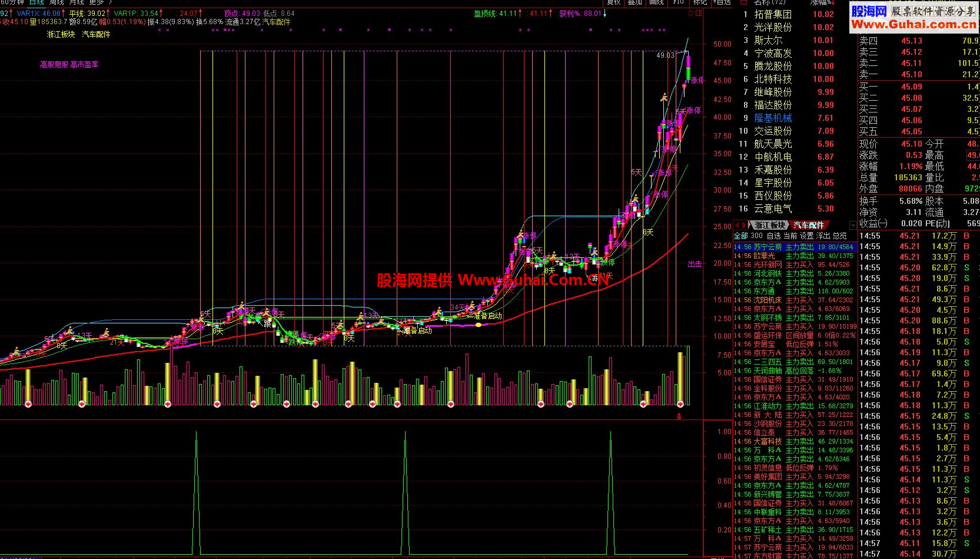Select the 300 alert filter

tap(756, 236)
